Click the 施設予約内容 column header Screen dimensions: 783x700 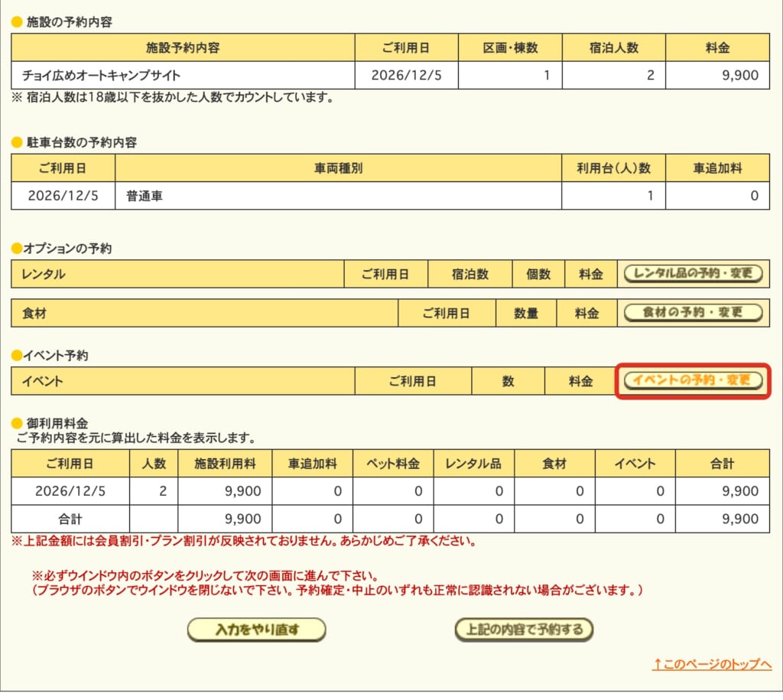[x=183, y=48]
